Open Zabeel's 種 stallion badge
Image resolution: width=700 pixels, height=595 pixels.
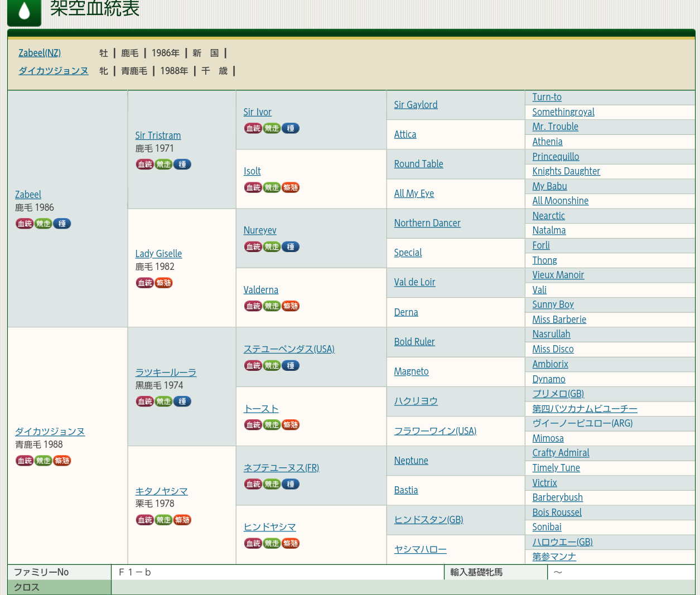tap(62, 224)
